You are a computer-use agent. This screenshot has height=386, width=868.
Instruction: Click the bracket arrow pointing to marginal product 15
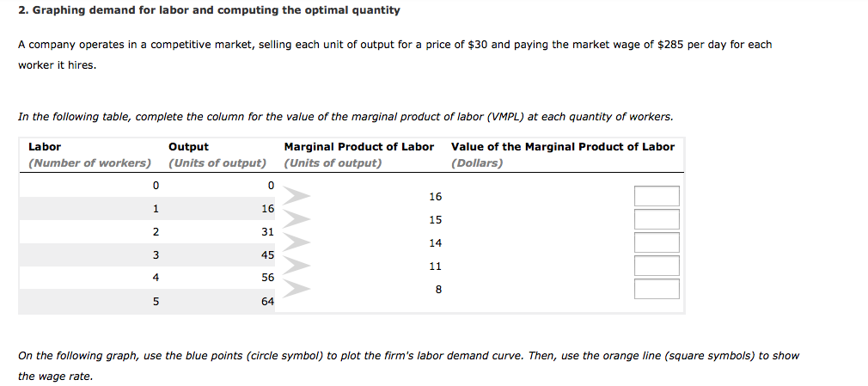[295, 219]
